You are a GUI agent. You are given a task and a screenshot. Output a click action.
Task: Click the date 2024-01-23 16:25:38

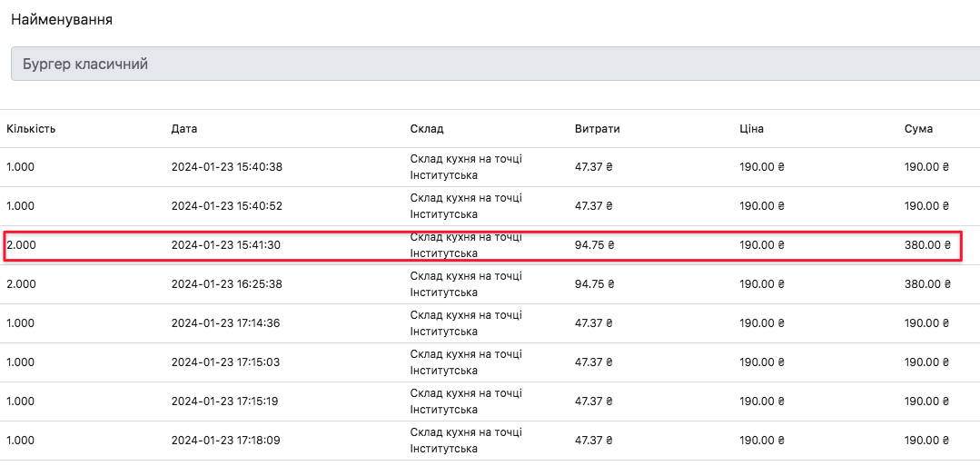click(x=227, y=284)
